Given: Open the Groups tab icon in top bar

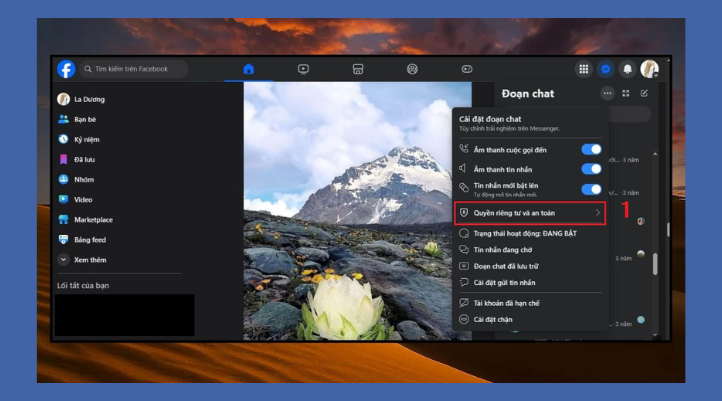Looking at the screenshot, I should pos(412,69).
